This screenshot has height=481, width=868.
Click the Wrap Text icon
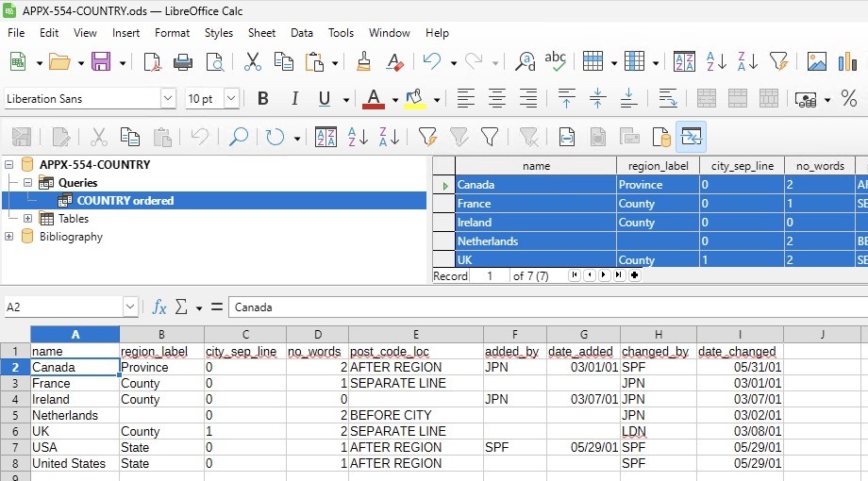668,98
